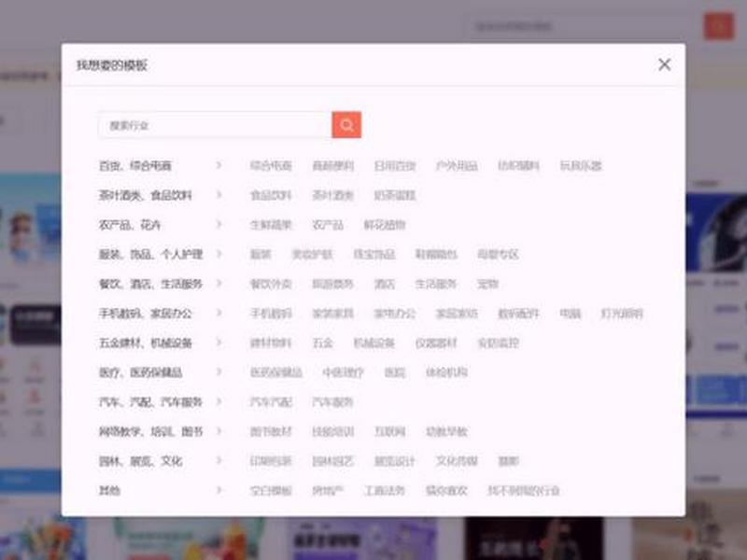Viewport: 747px width, 560px height.
Task: Open the 宠物 industry link
Action: coord(487,284)
